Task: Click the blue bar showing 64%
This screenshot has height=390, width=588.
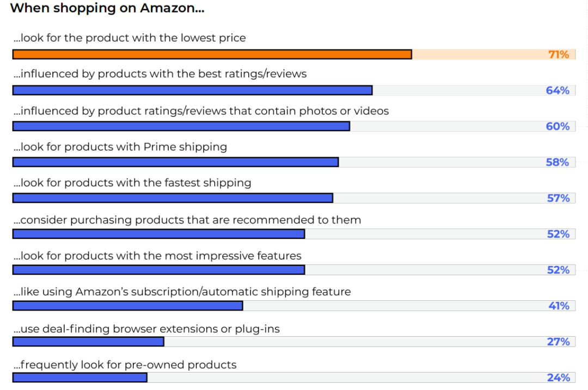Action: [192, 90]
